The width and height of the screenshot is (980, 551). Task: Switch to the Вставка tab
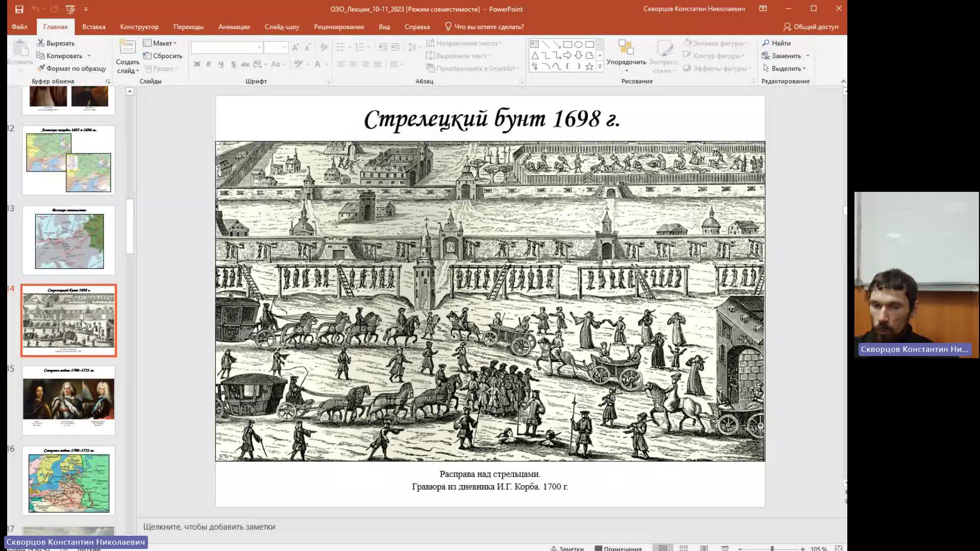pos(94,27)
